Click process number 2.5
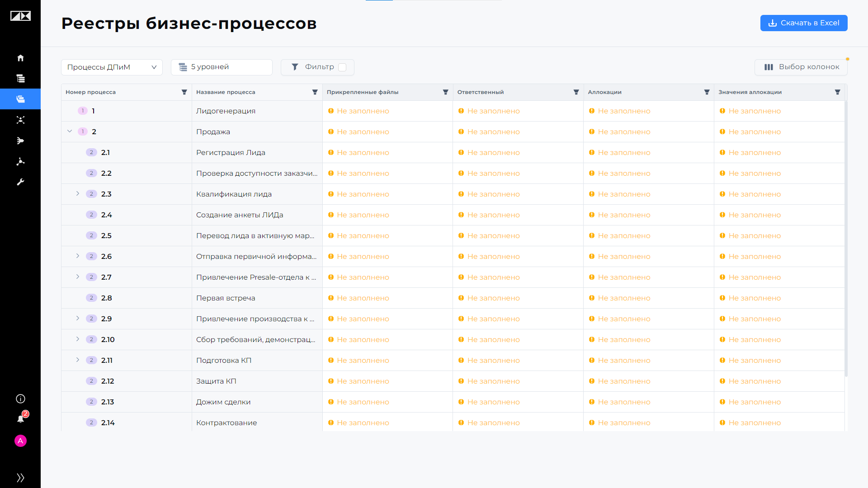Screen dimensions: 868x488 tap(106, 236)
